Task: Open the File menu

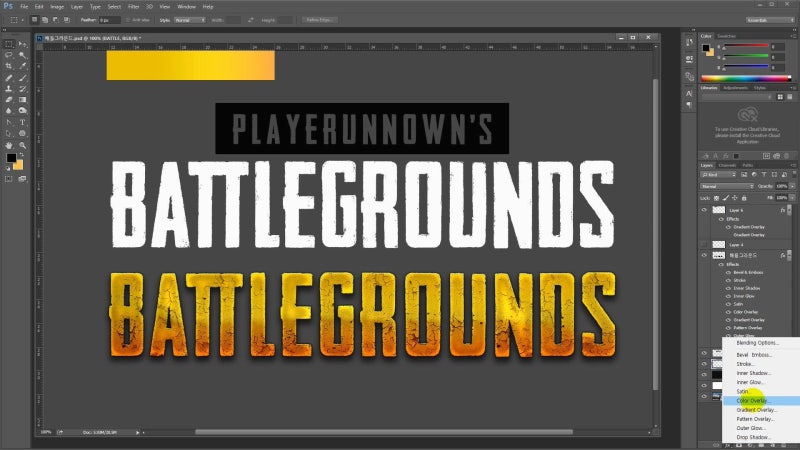Action: (24, 7)
